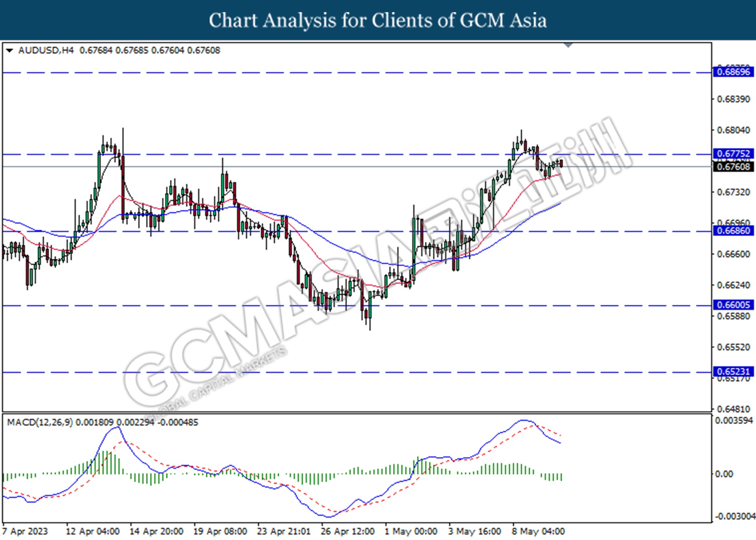The height and width of the screenshot is (540, 756).
Task: Click the 3 May 16:00 time label
Action: [474, 531]
